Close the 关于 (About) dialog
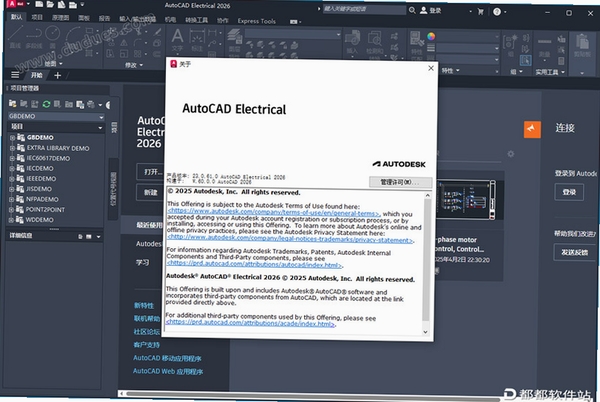This screenshot has width=600, height=402. click(x=431, y=68)
